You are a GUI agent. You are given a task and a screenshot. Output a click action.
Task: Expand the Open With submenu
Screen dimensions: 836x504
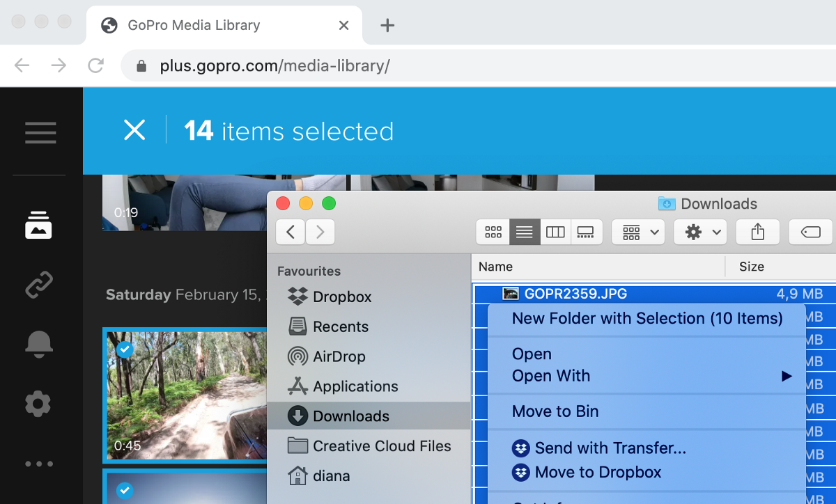pyautogui.click(x=647, y=376)
